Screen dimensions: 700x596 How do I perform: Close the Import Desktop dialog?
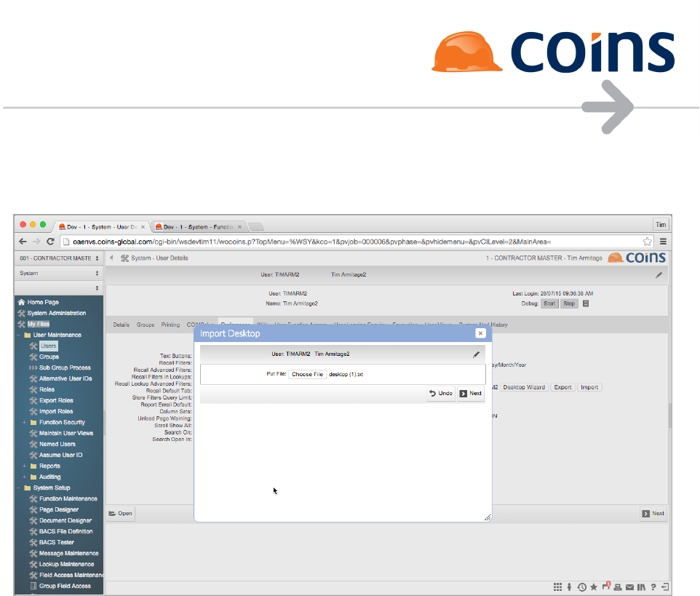(x=480, y=333)
